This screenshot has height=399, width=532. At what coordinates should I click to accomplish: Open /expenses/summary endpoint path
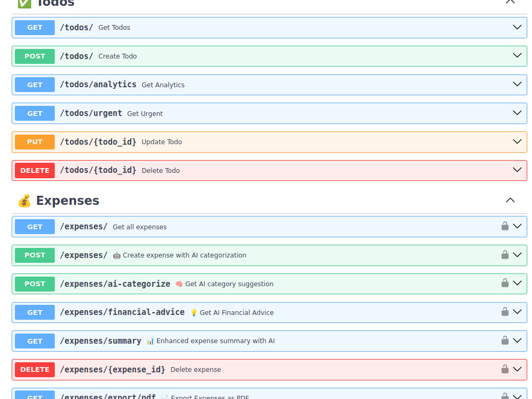[101, 340]
